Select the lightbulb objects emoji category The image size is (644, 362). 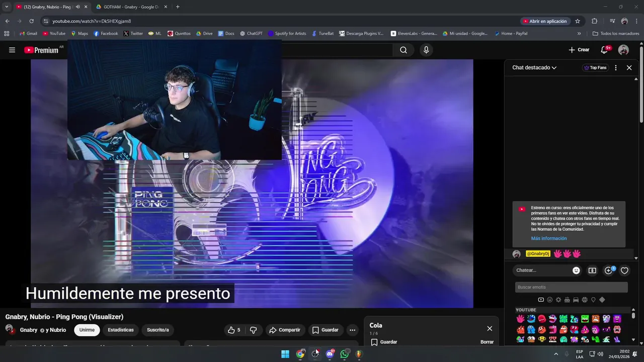(x=593, y=300)
